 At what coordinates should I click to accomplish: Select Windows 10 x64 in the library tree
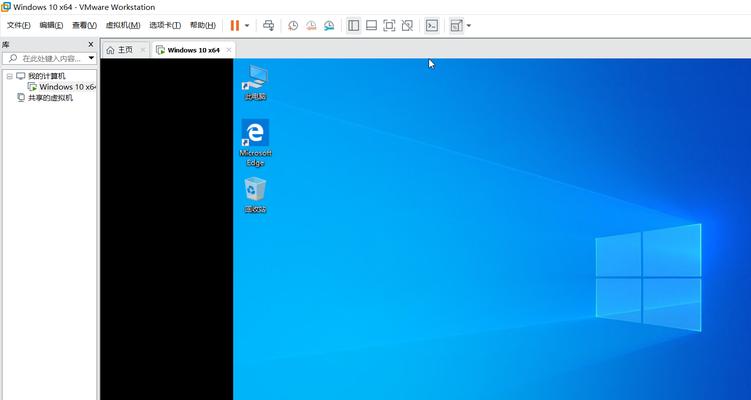coord(62,87)
